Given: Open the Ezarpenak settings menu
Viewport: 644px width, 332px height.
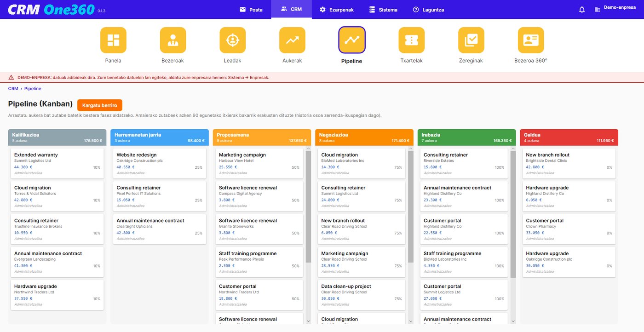Looking at the screenshot, I should coord(337,10).
